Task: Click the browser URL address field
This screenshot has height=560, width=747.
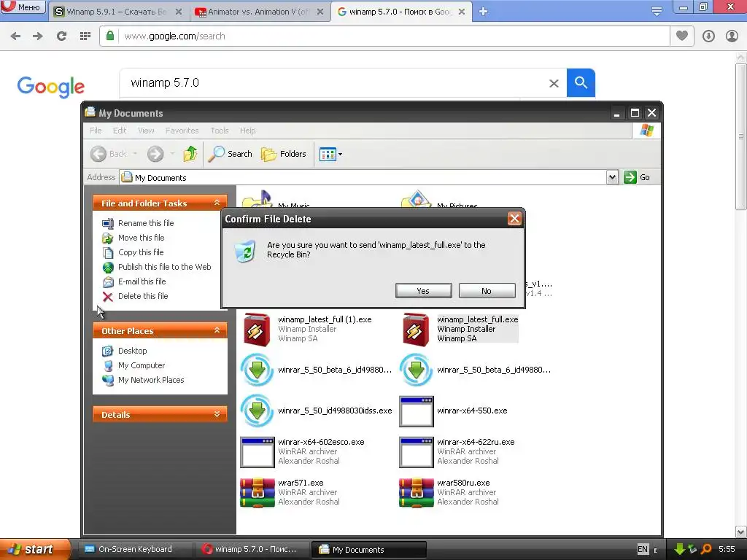Action: coord(393,36)
